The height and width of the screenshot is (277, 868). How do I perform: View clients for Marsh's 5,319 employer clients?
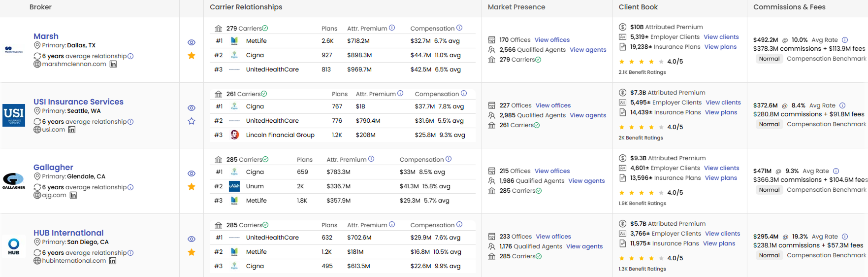[721, 37]
